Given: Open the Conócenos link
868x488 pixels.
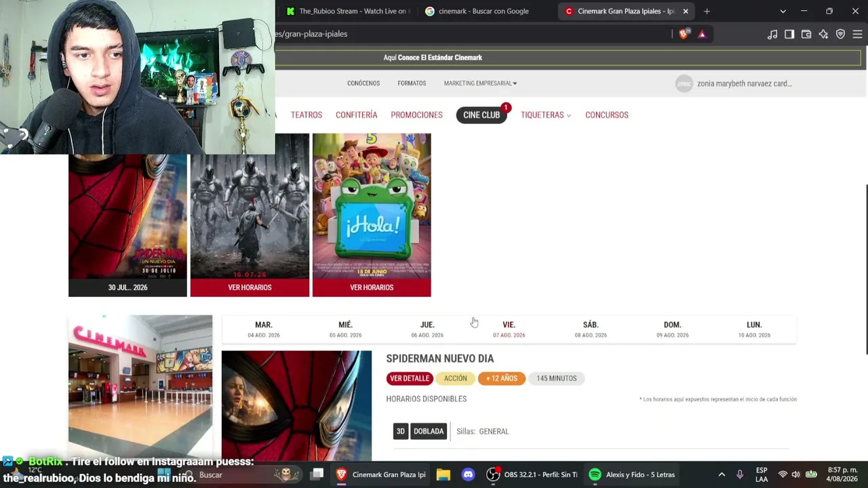Looking at the screenshot, I should click(x=363, y=83).
